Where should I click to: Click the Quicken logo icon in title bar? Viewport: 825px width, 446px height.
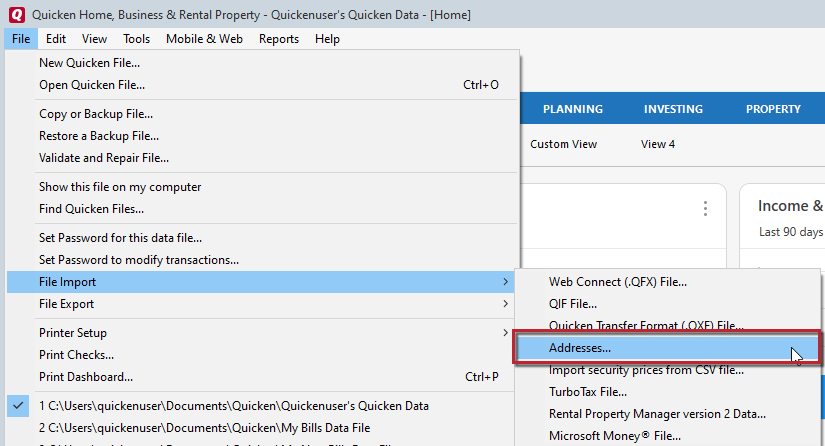tap(17, 14)
